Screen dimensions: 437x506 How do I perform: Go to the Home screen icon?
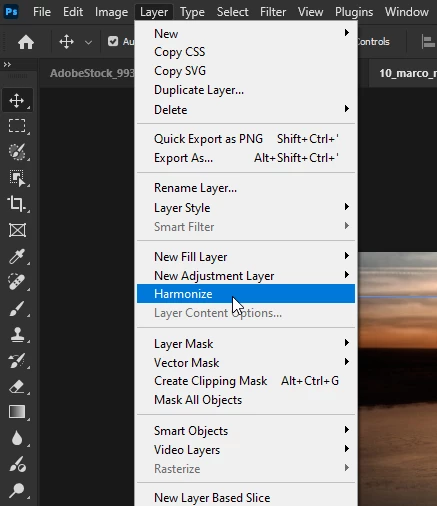point(26,42)
